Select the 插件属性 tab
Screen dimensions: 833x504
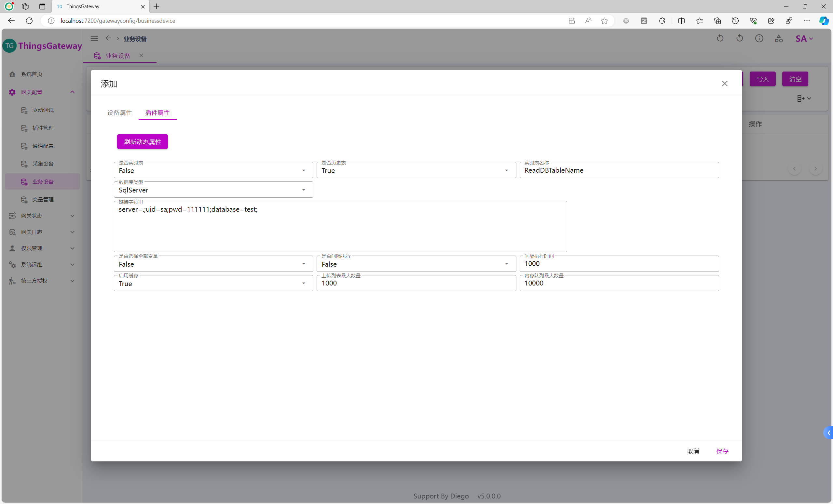pyautogui.click(x=157, y=113)
